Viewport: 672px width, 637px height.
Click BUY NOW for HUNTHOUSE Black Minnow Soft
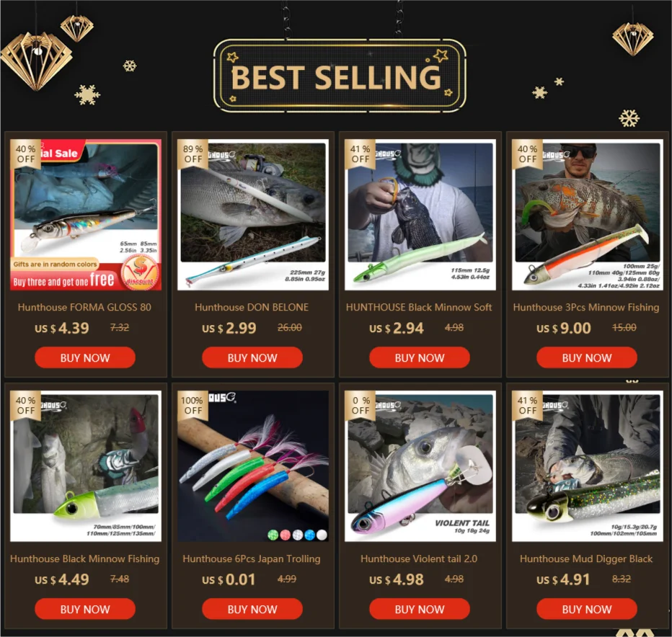click(420, 357)
